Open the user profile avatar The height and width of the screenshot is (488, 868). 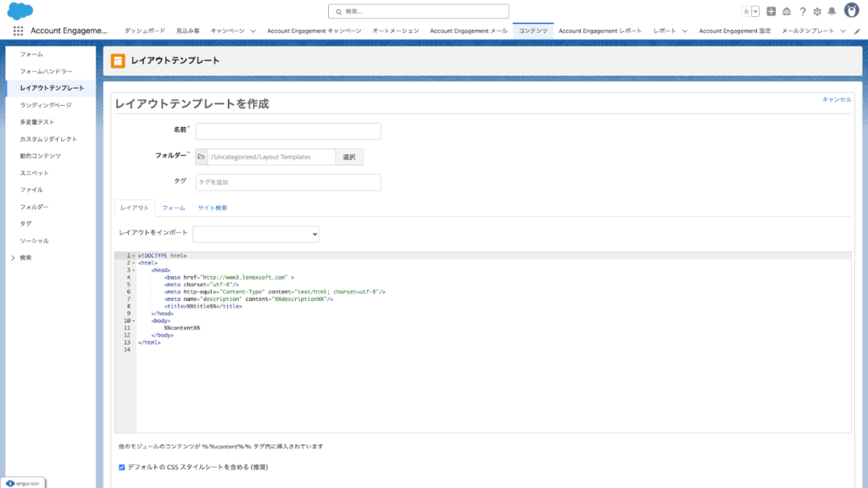(x=850, y=11)
